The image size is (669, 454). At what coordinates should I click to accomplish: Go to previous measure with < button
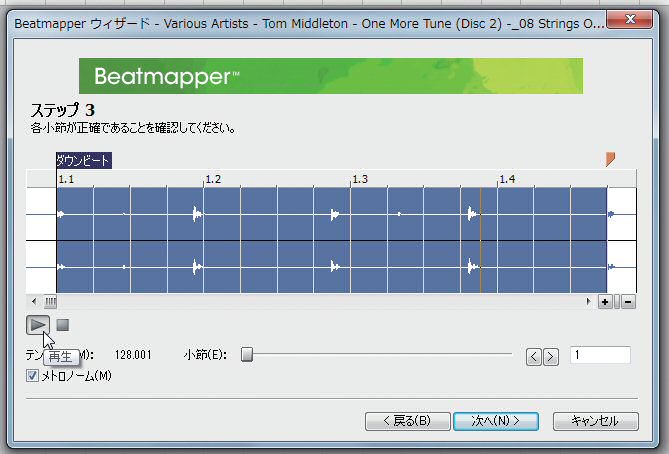click(x=534, y=356)
